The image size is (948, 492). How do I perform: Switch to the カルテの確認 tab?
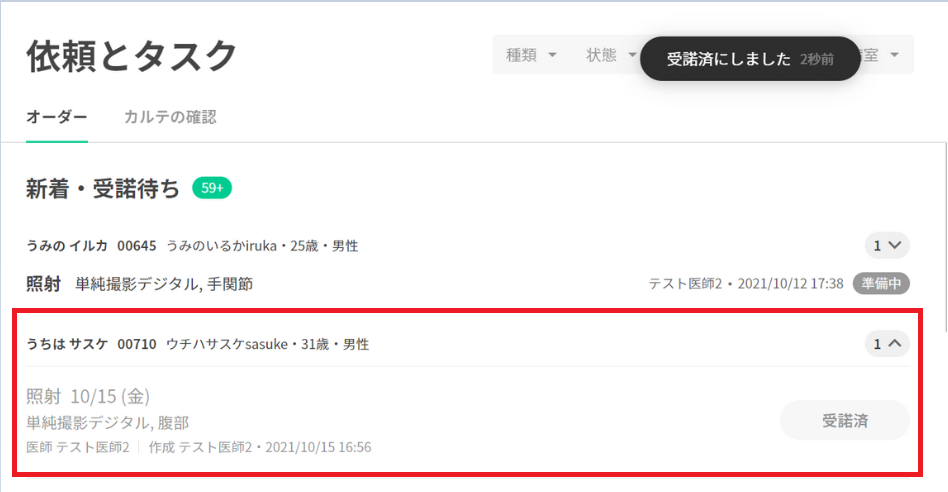click(170, 117)
